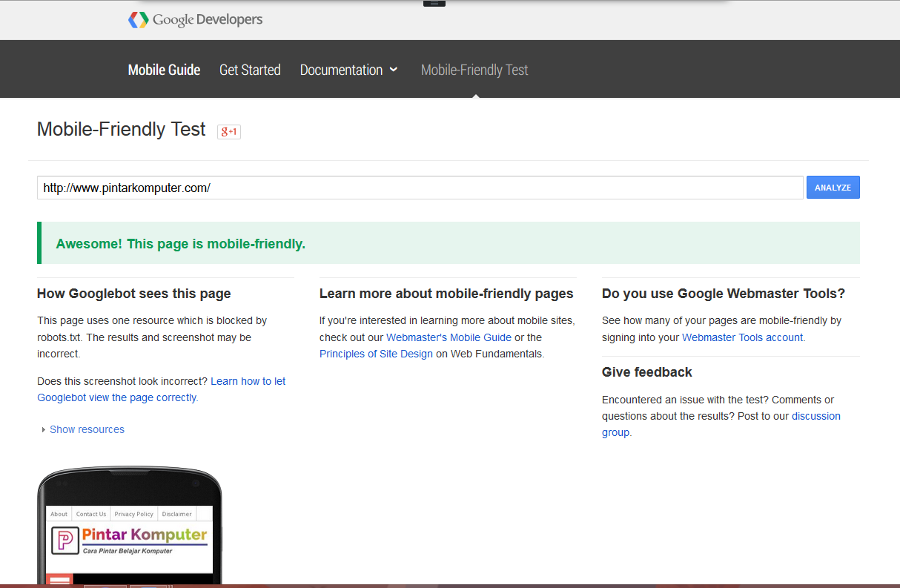The width and height of the screenshot is (900, 588).
Task: Click the ANALYZE button
Action: tap(833, 188)
